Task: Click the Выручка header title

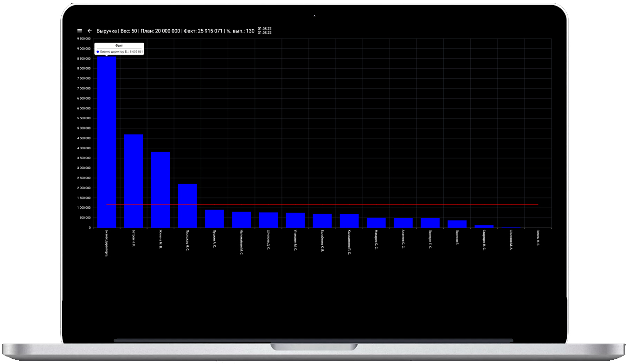Action: click(106, 31)
